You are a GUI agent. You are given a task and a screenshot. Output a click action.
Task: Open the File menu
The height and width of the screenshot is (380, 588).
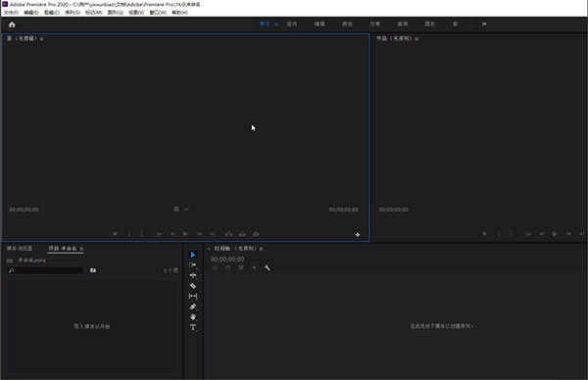[x=11, y=13]
